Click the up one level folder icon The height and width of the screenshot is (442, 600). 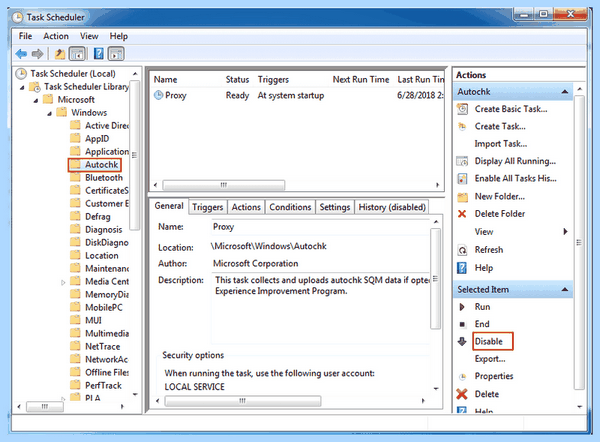pyautogui.click(x=59, y=54)
